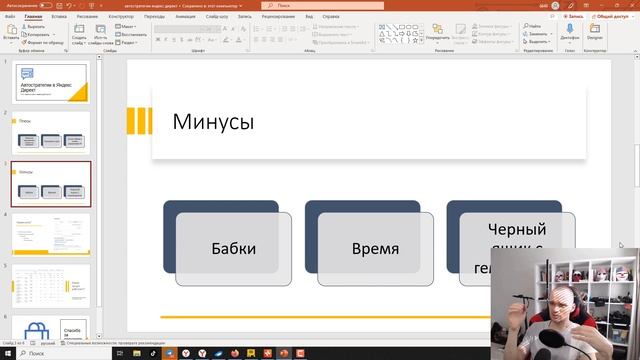Open File Explorer from the taskbar
The width and height of the screenshot is (640, 360).
click(x=137, y=353)
